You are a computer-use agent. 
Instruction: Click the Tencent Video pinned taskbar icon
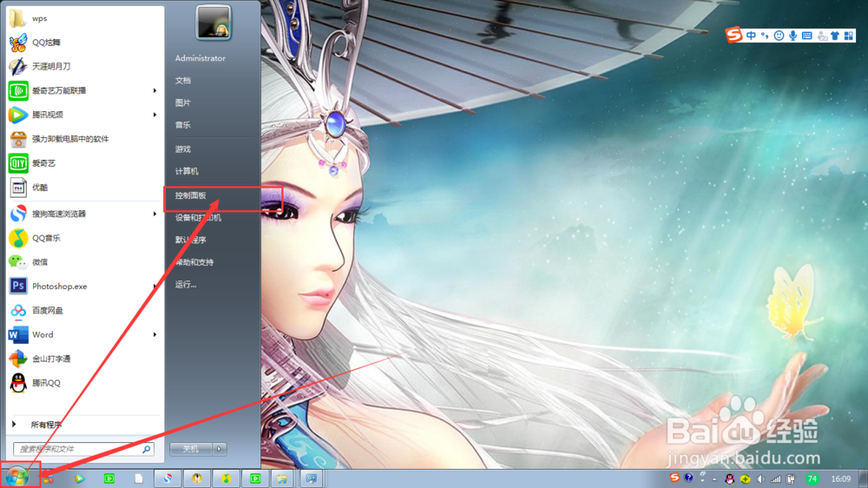coord(80,478)
